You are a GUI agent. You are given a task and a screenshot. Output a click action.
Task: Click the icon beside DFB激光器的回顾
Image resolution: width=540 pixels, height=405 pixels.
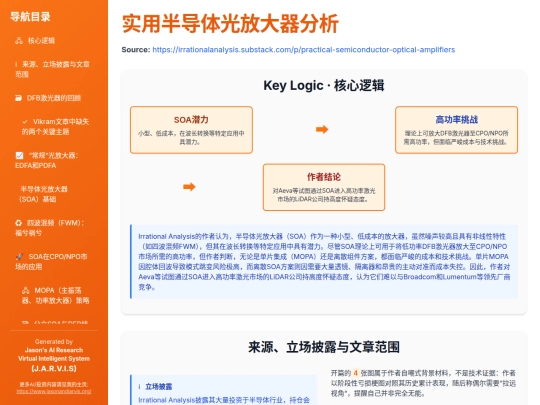(x=18, y=98)
